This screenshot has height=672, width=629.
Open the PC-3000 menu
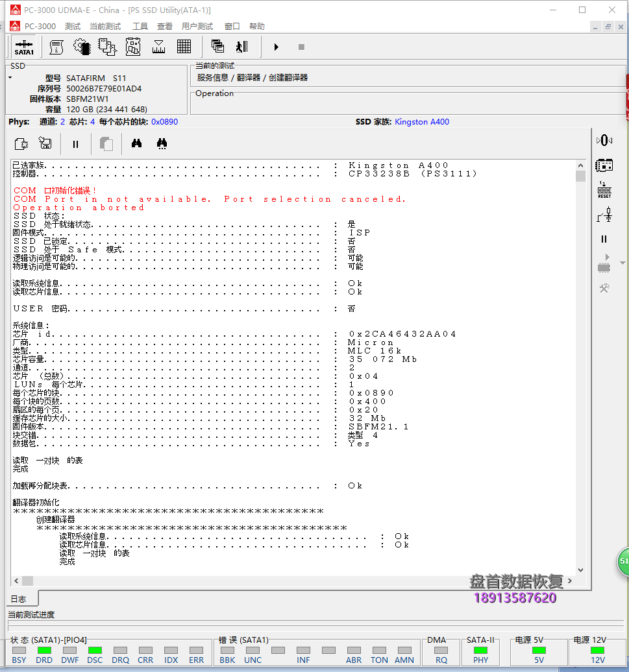[40, 27]
